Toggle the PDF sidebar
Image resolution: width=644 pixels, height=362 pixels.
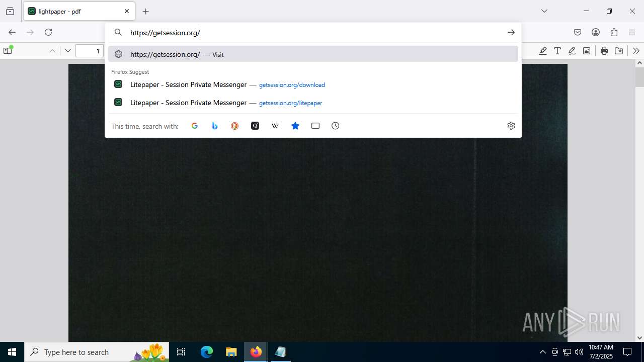[8, 50]
